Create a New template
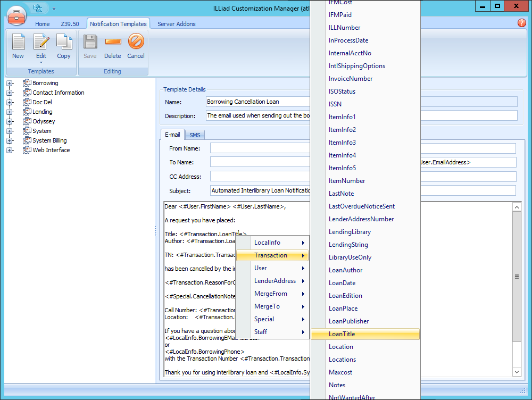532x400 pixels. click(18, 47)
